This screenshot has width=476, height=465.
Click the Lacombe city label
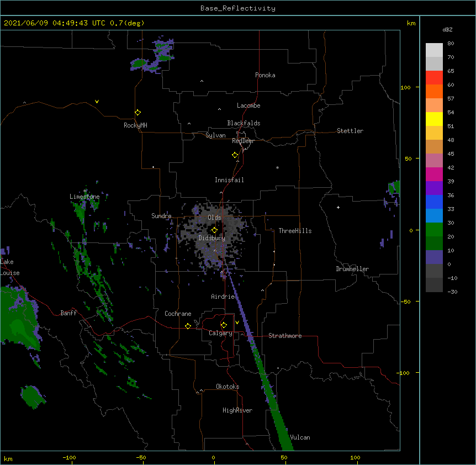click(x=248, y=105)
